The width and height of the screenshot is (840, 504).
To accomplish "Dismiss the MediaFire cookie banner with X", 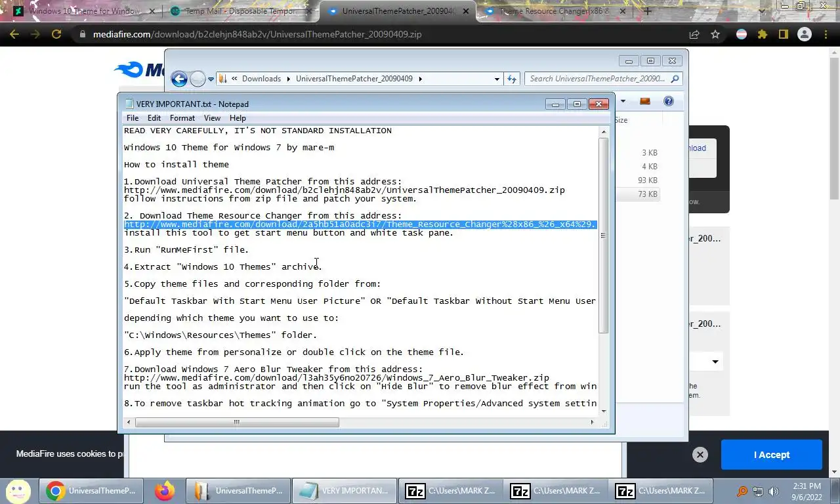I will (x=700, y=455).
